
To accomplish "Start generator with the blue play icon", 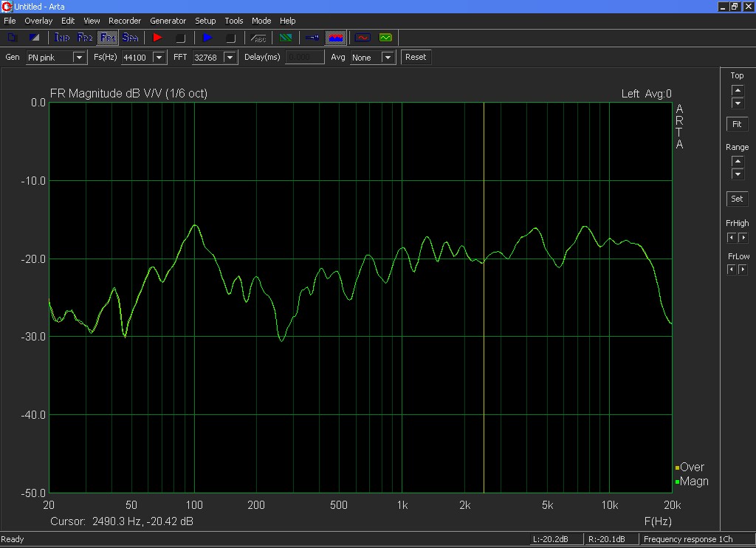I will [207, 37].
